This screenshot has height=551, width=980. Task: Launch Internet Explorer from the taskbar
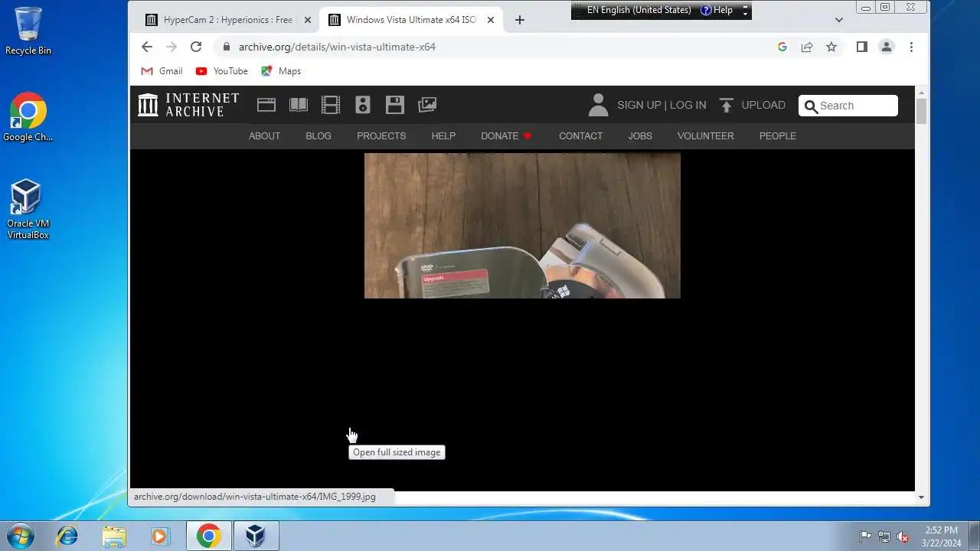(67, 536)
